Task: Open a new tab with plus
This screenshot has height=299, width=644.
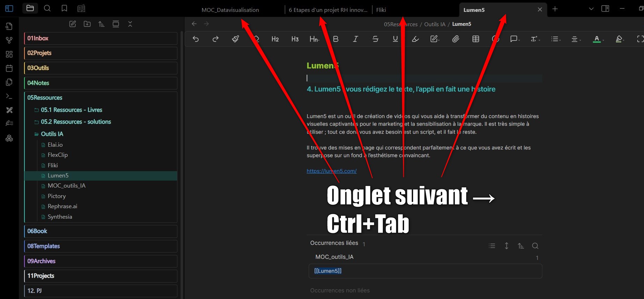Action: coord(555,9)
